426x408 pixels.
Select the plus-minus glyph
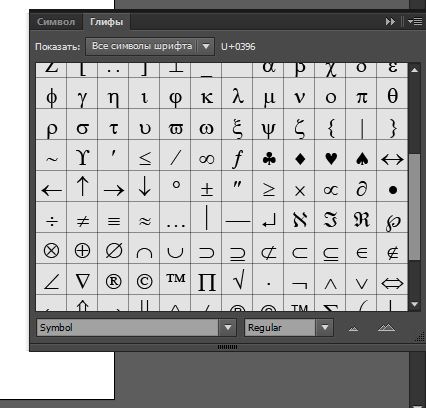(206, 187)
